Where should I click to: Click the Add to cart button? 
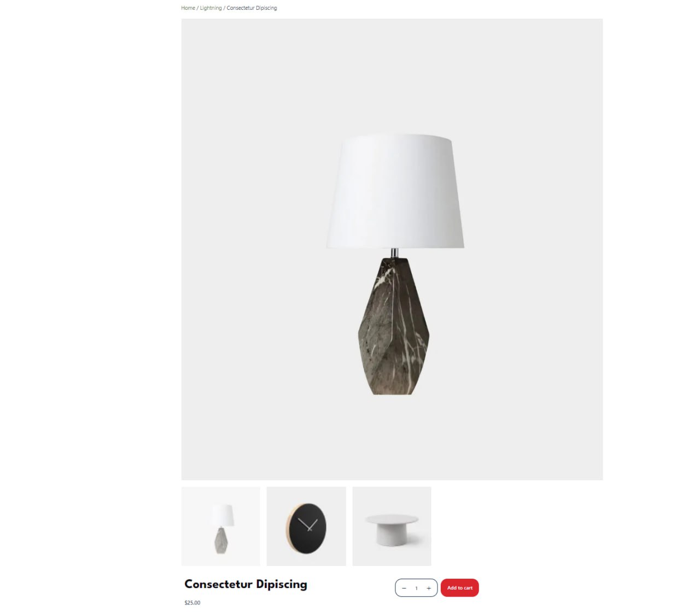[x=460, y=588]
